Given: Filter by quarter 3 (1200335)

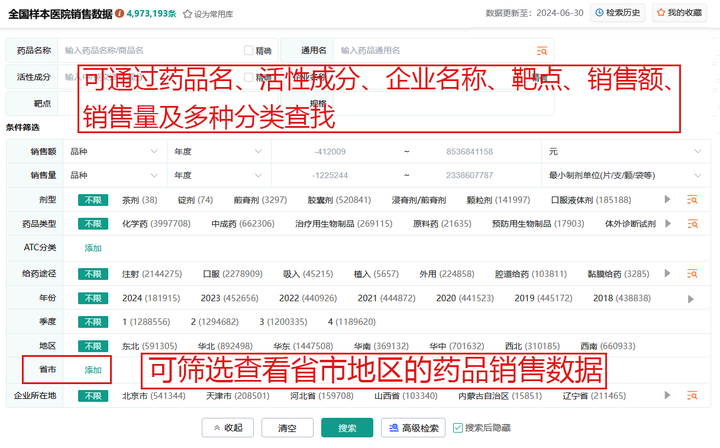Looking at the screenshot, I should click(x=283, y=322).
